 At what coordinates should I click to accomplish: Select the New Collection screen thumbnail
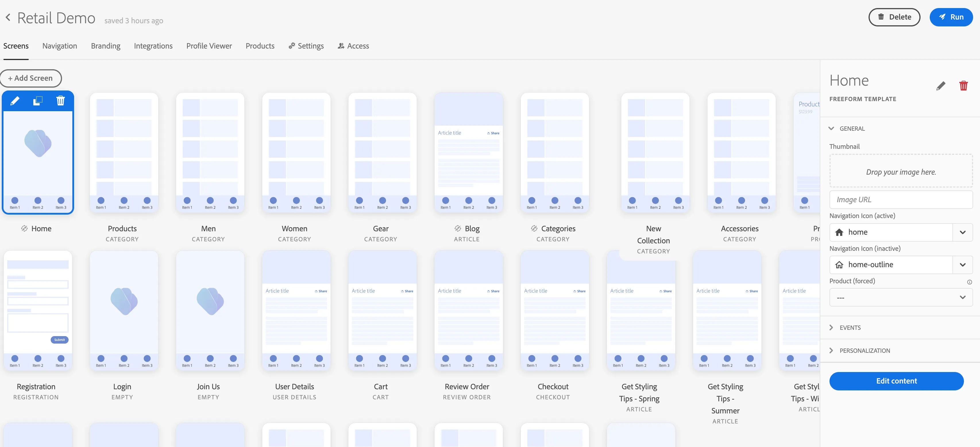pyautogui.click(x=655, y=152)
